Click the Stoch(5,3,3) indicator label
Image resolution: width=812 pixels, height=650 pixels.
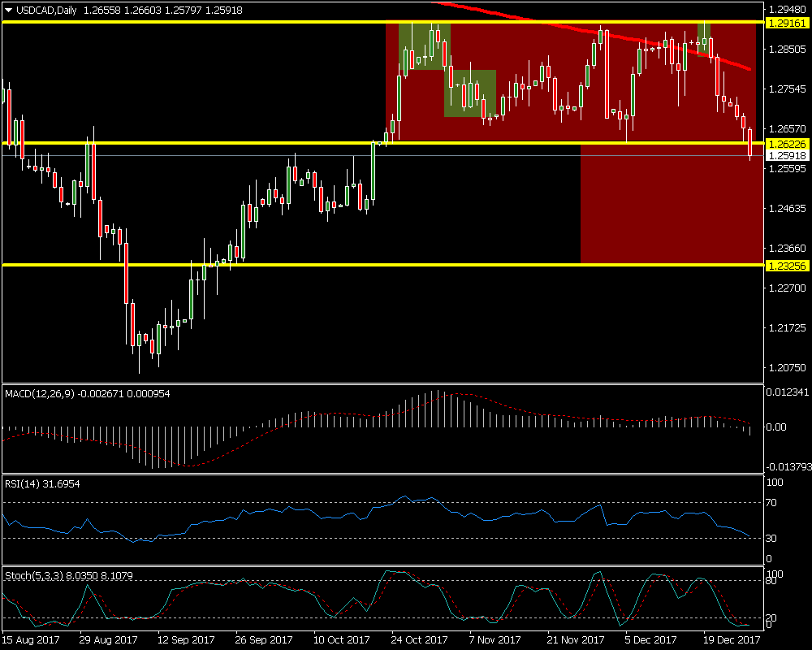pos(36,575)
